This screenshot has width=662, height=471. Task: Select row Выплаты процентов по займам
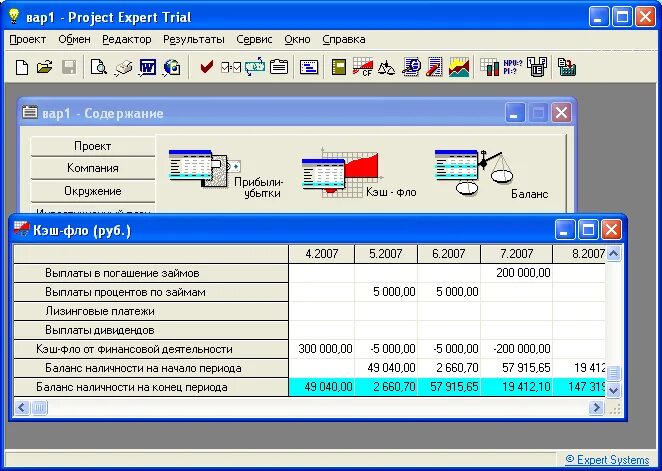pyautogui.click(x=151, y=292)
